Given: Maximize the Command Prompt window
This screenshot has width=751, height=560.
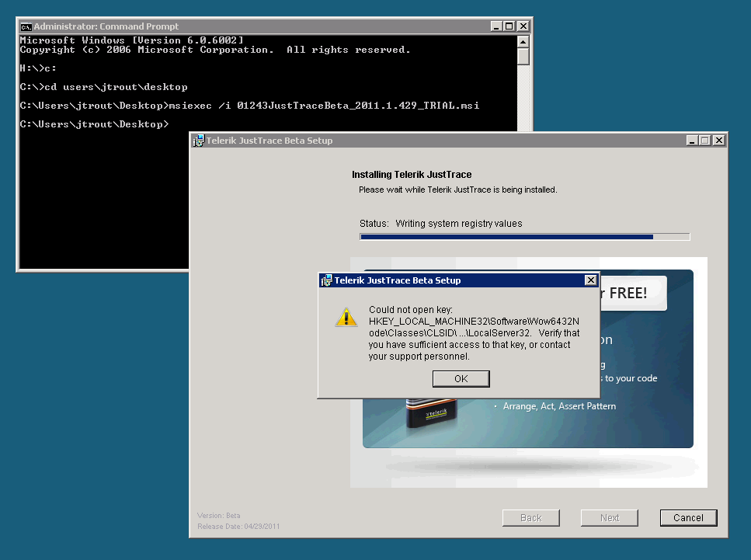Looking at the screenshot, I should tap(509, 26).
